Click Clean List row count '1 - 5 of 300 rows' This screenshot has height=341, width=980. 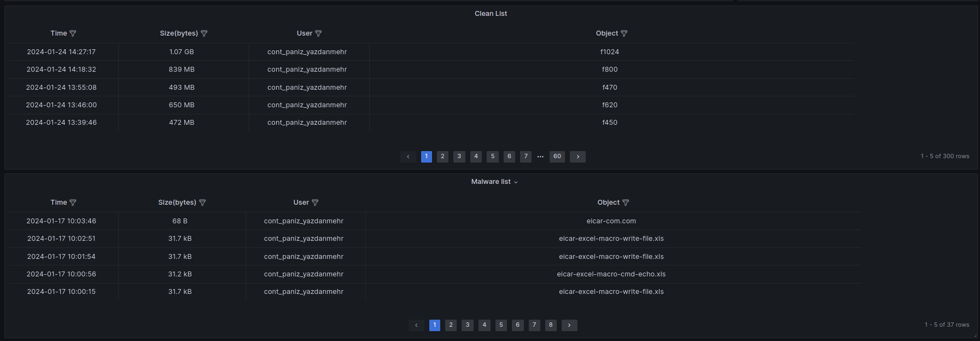click(945, 157)
